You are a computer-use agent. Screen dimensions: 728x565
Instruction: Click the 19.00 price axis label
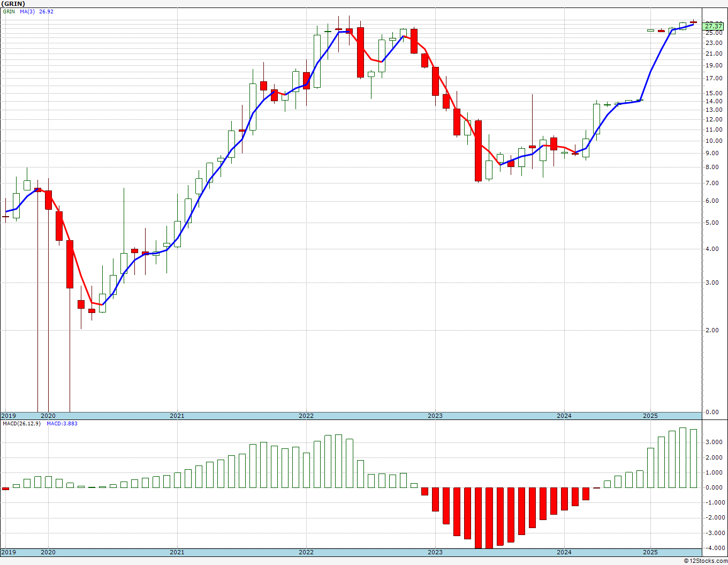pyautogui.click(x=713, y=66)
